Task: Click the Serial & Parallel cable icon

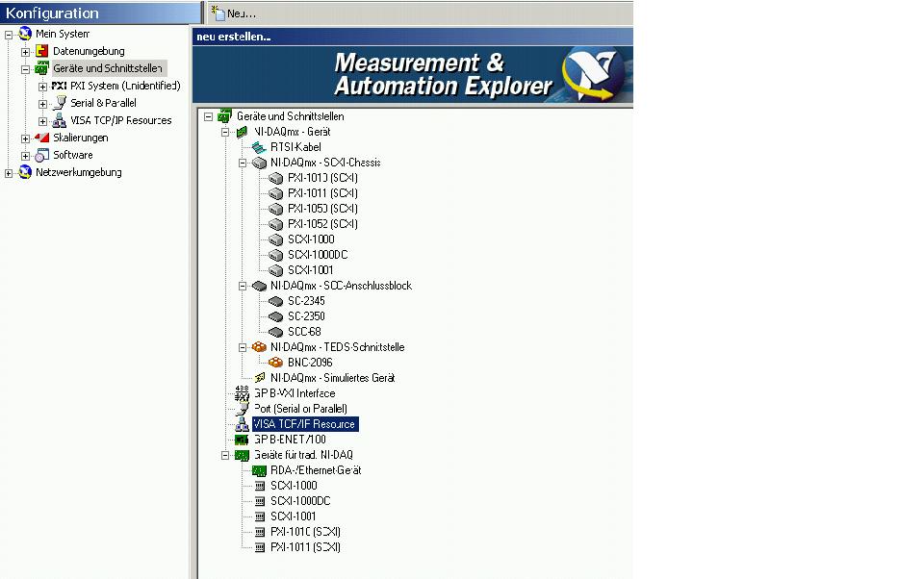Action: 59,103
